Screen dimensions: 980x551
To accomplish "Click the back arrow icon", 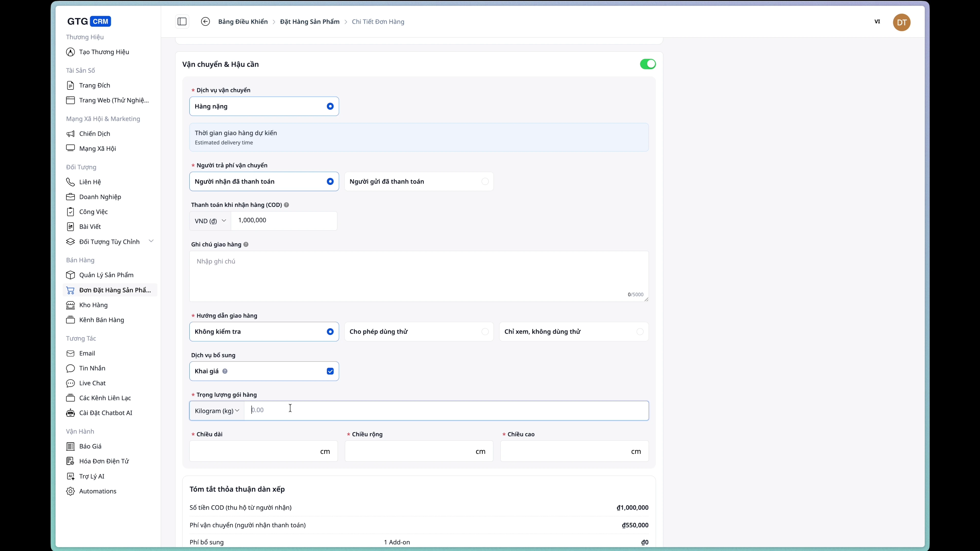I will point(205,22).
